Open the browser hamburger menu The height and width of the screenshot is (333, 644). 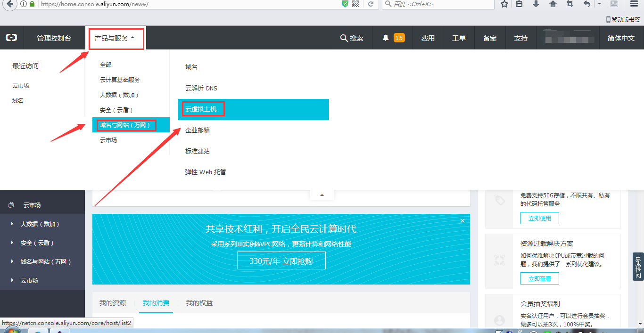click(634, 4)
